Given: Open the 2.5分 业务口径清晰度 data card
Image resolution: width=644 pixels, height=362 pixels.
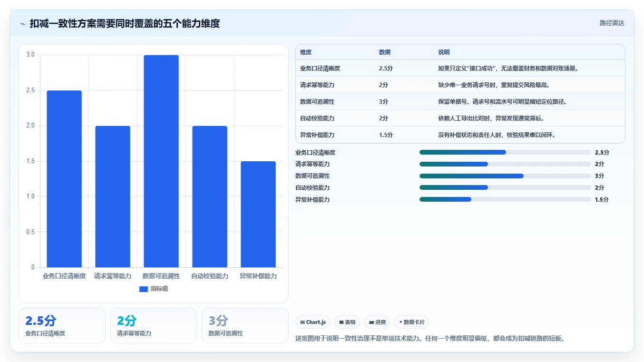Looking at the screenshot, I should coord(62,325).
